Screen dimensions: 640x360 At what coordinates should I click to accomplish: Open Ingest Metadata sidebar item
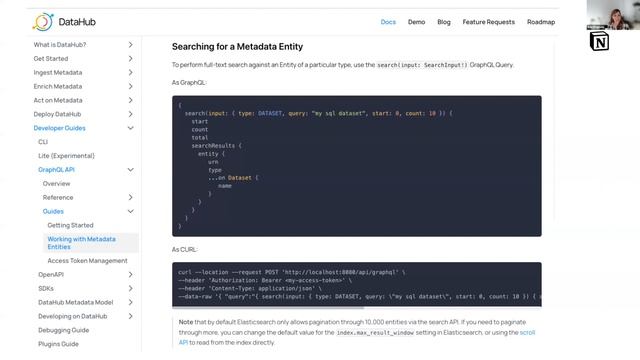tap(58, 72)
